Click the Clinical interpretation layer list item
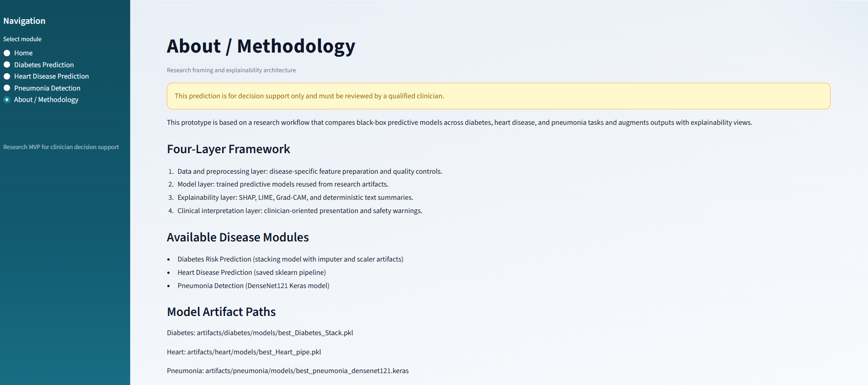The width and height of the screenshot is (868, 385). pos(299,211)
